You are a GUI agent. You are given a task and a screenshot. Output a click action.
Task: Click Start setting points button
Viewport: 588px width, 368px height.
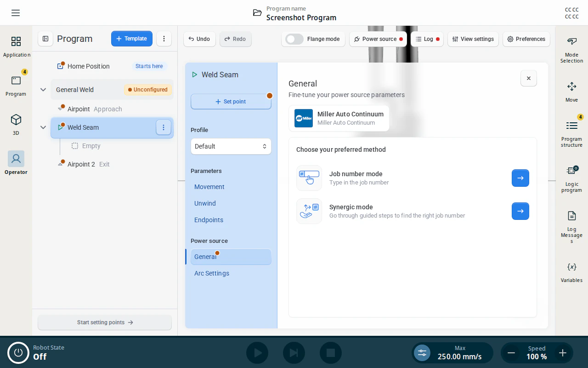coord(105,322)
